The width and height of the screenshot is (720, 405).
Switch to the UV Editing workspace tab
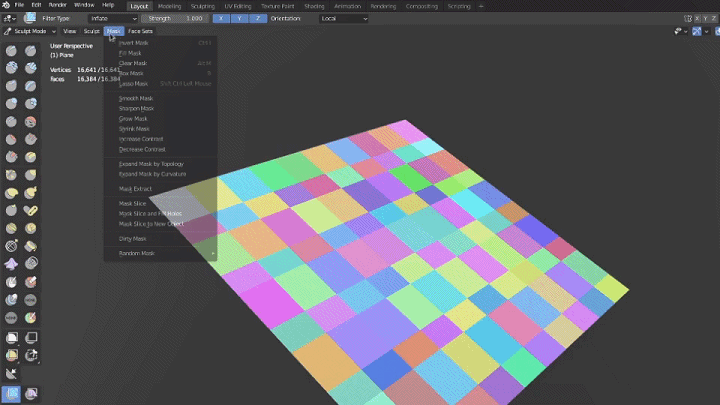(x=238, y=5)
